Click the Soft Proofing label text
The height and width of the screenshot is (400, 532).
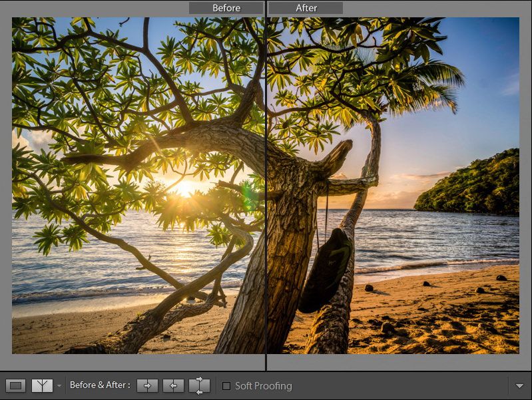point(264,386)
